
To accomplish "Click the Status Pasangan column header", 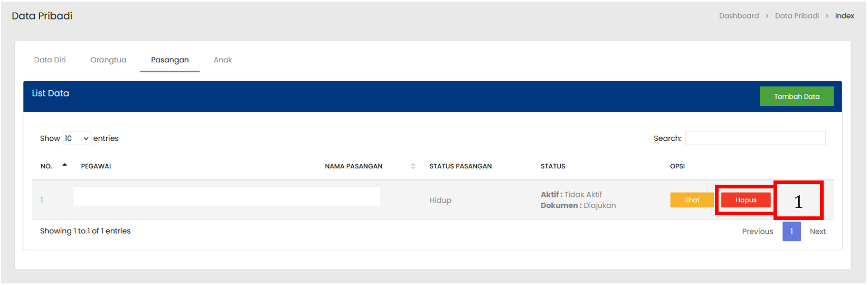I will pyautogui.click(x=460, y=166).
